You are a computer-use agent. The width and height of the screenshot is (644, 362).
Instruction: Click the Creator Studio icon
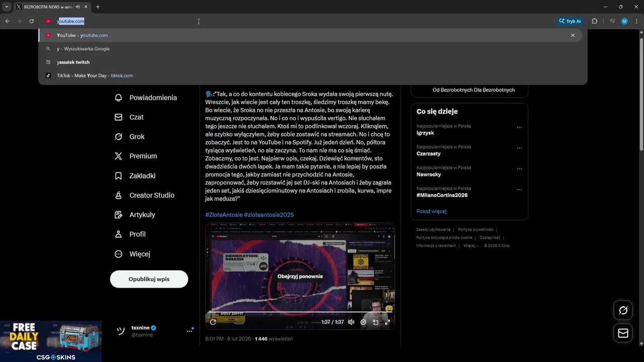[x=118, y=195]
